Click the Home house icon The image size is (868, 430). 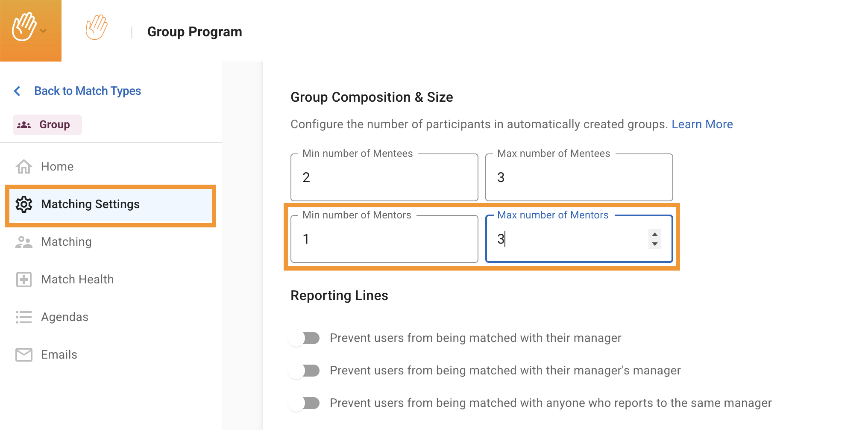(x=24, y=167)
